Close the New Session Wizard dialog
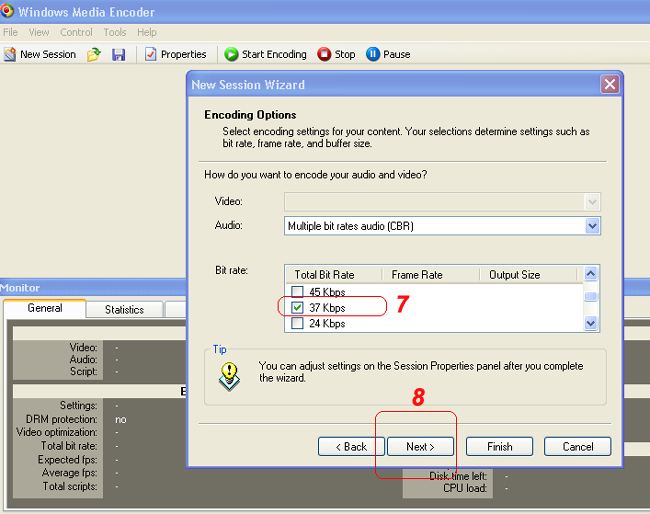650x514 pixels. click(608, 85)
